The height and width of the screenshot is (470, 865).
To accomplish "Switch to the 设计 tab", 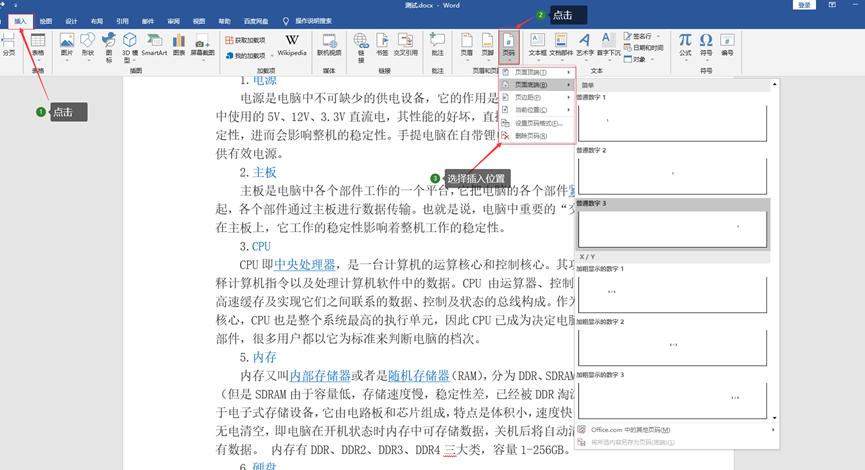I will [x=71, y=22].
